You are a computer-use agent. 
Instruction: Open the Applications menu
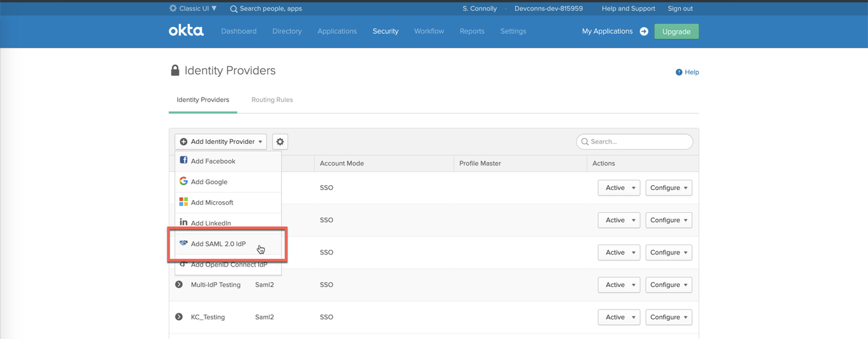pos(337,31)
